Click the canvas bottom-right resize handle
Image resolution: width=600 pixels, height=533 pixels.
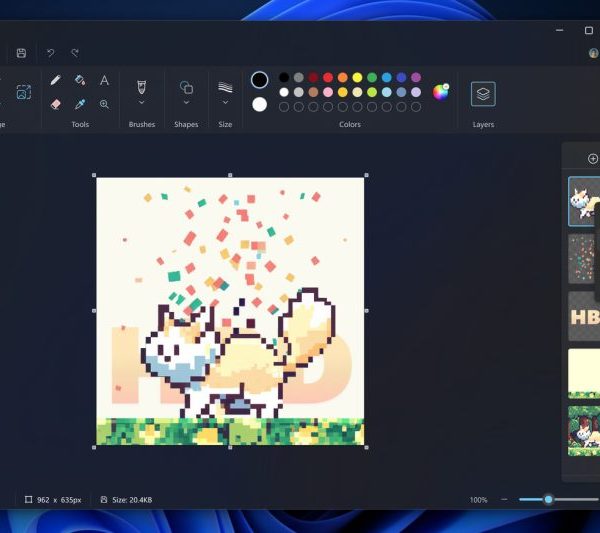tap(366, 447)
